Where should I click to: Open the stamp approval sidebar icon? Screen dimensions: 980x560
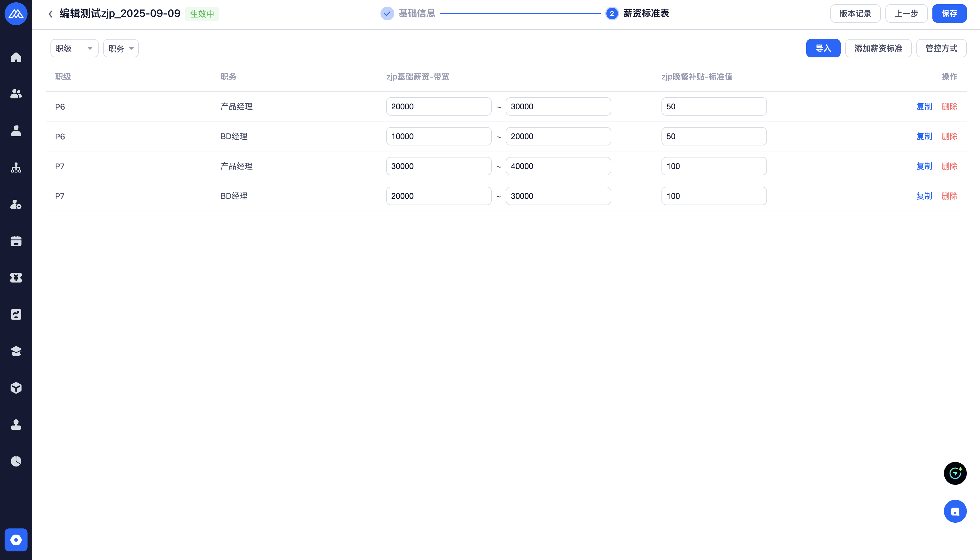(x=16, y=425)
